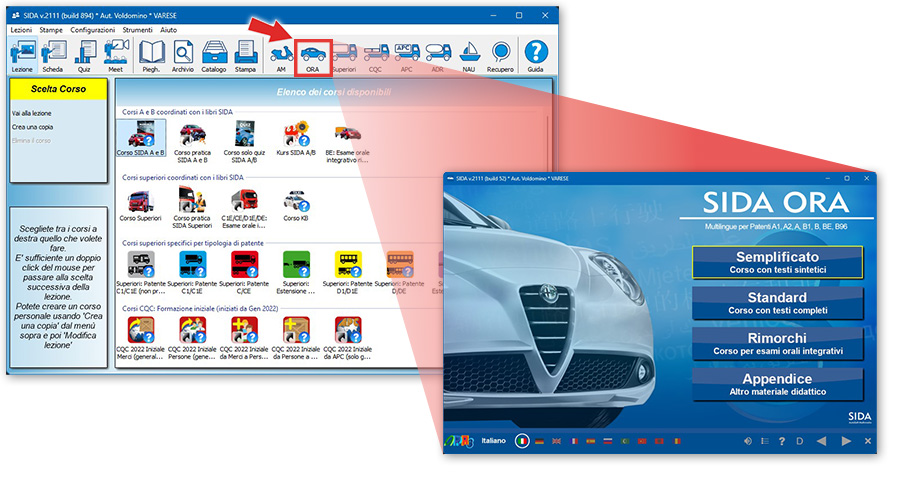
Task: Open the NAU sailboat toolbar icon
Action: pos(468,56)
